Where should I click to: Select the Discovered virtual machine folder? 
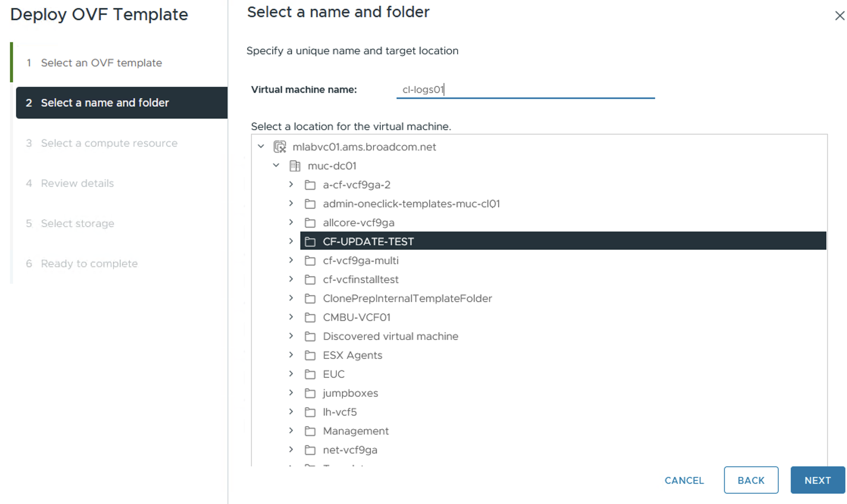click(x=390, y=336)
